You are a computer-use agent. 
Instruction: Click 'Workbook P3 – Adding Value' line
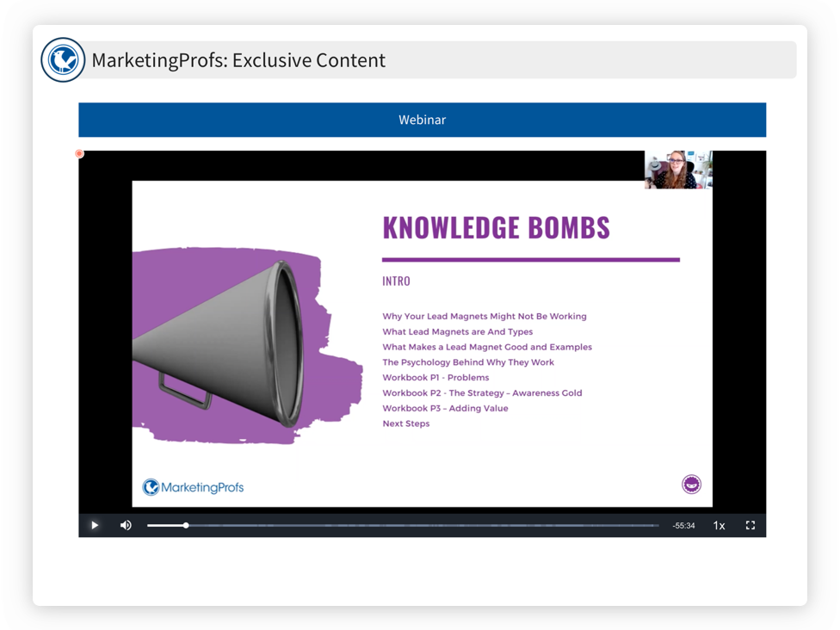click(x=445, y=408)
